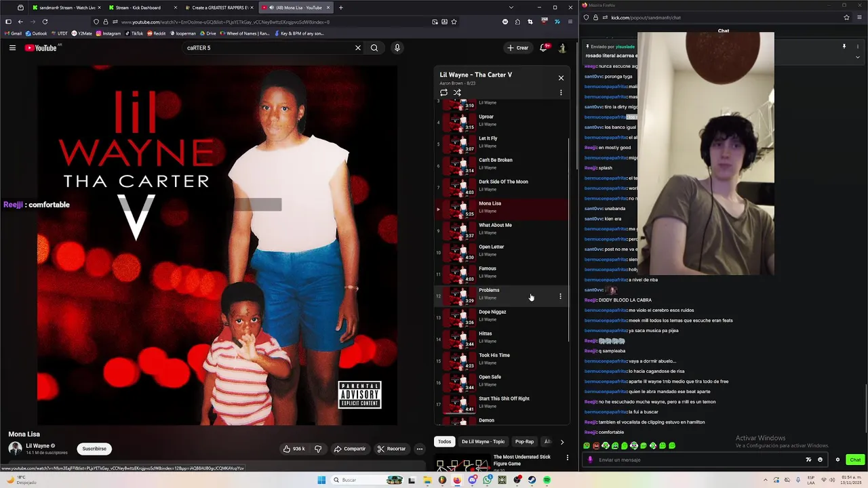Select the Pop-Rap filter chip

[524, 441]
